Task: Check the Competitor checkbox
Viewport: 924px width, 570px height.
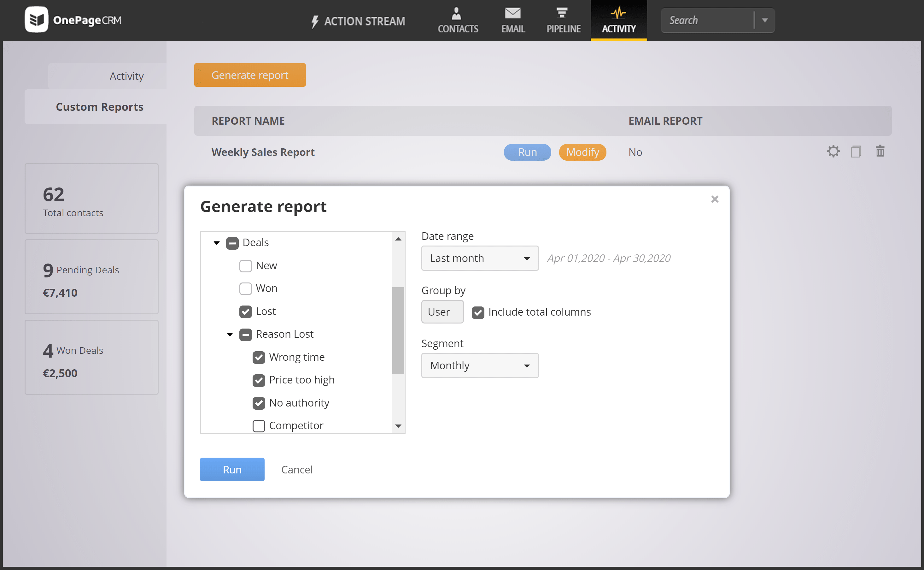Action: click(259, 426)
